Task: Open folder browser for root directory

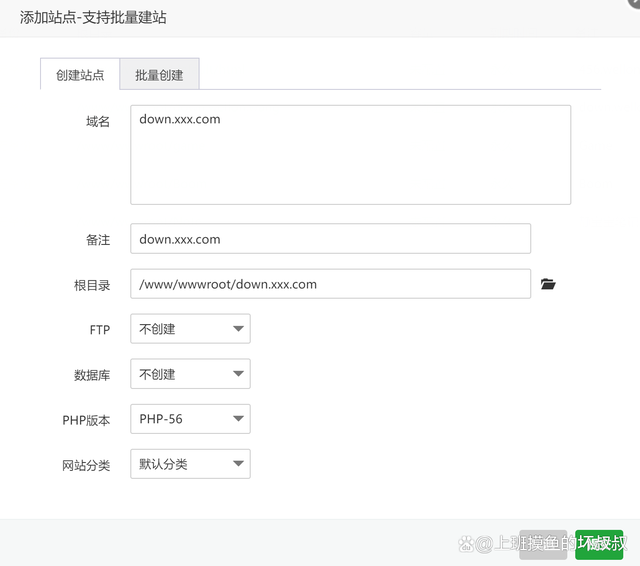Action: tap(548, 284)
